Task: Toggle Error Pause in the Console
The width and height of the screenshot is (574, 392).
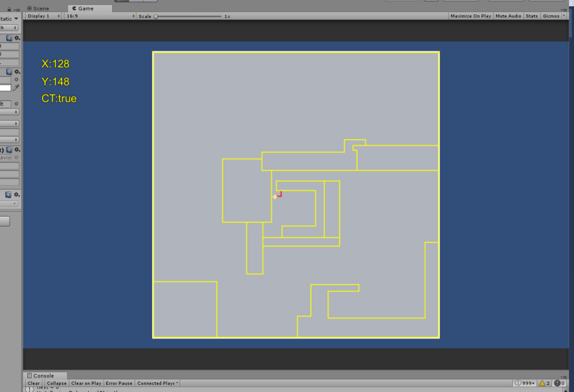Action: (x=119, y=383)
